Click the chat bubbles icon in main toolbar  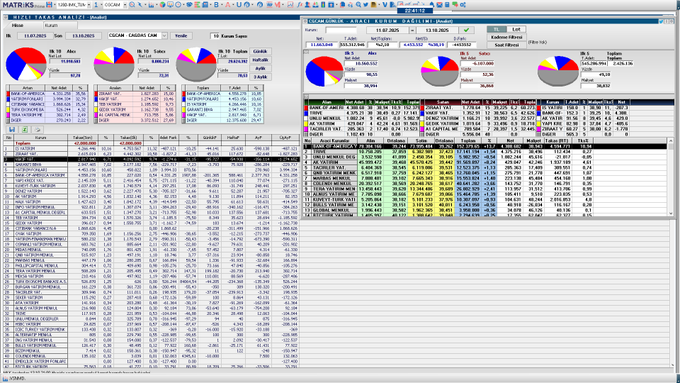[x=455, y=5]
